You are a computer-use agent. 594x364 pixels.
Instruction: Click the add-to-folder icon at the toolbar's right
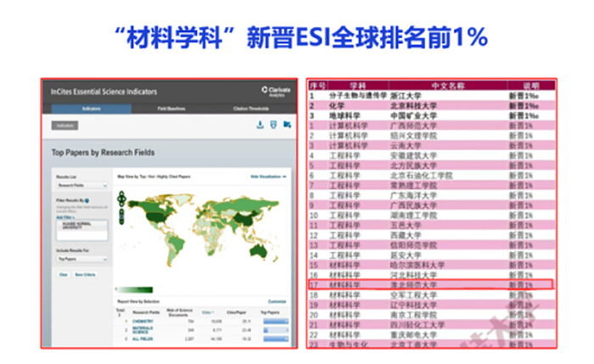pos(288,125)
